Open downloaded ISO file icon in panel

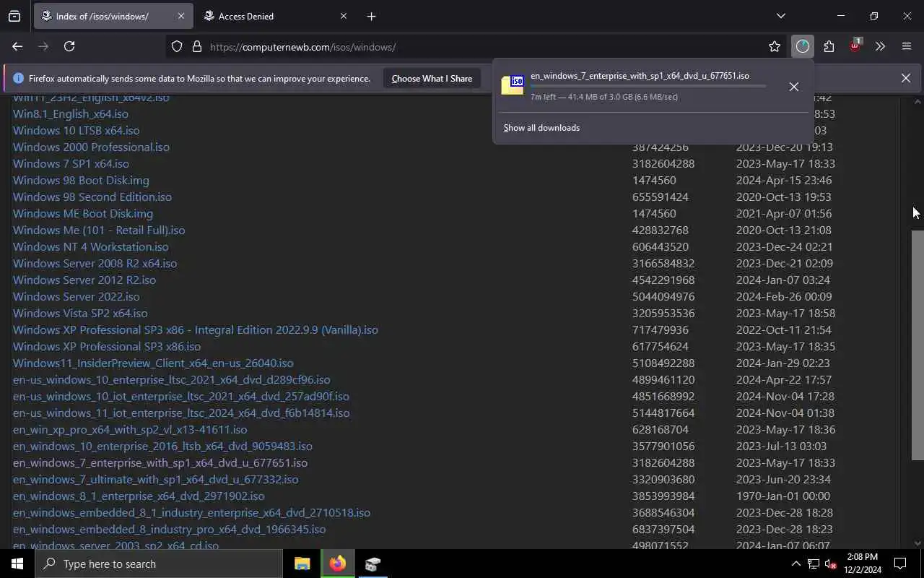coord(512,85)
